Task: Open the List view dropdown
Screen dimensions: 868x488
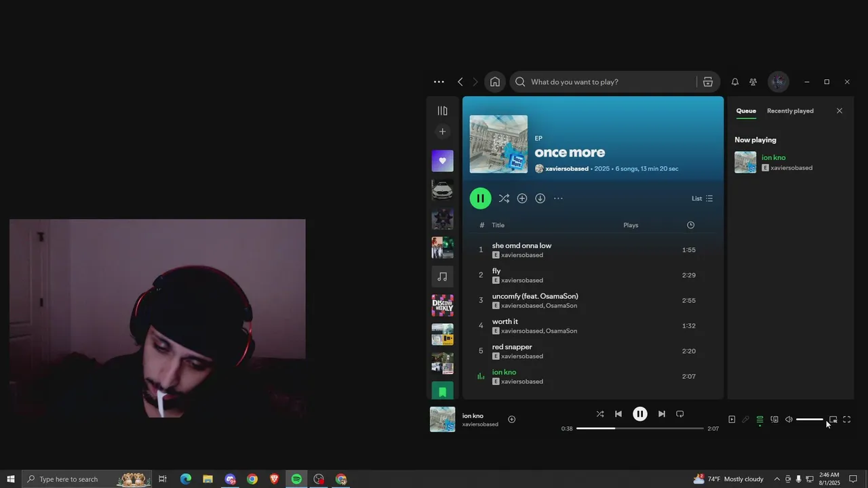Action: click(x=702, y=199)
